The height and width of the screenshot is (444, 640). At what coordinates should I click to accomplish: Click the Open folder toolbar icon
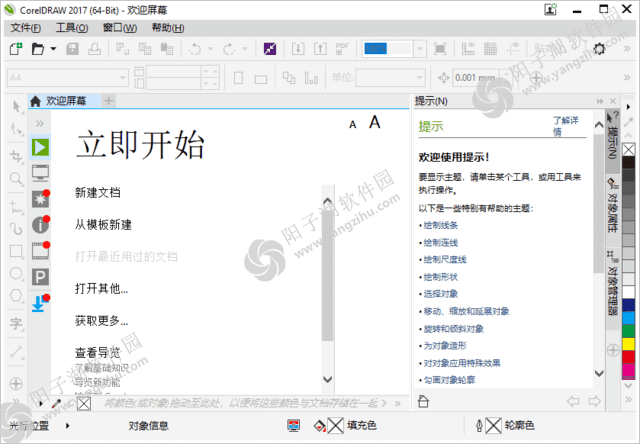[x=38, y=49]
